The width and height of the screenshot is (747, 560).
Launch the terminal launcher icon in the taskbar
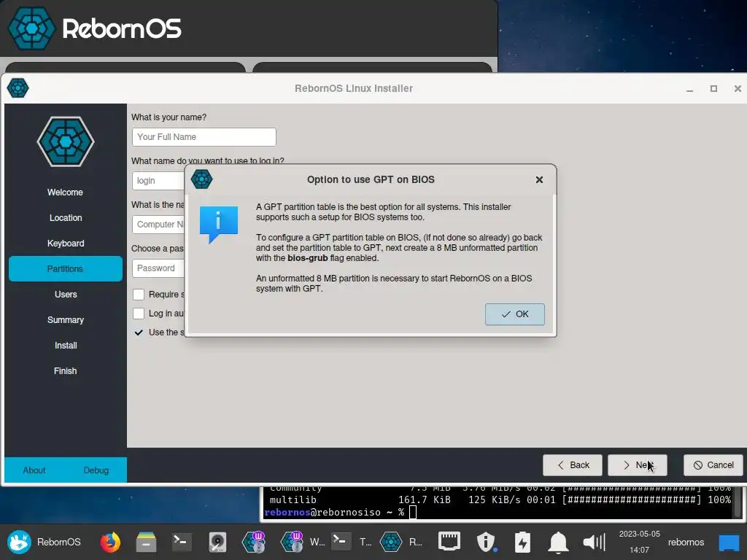[182, 542]
